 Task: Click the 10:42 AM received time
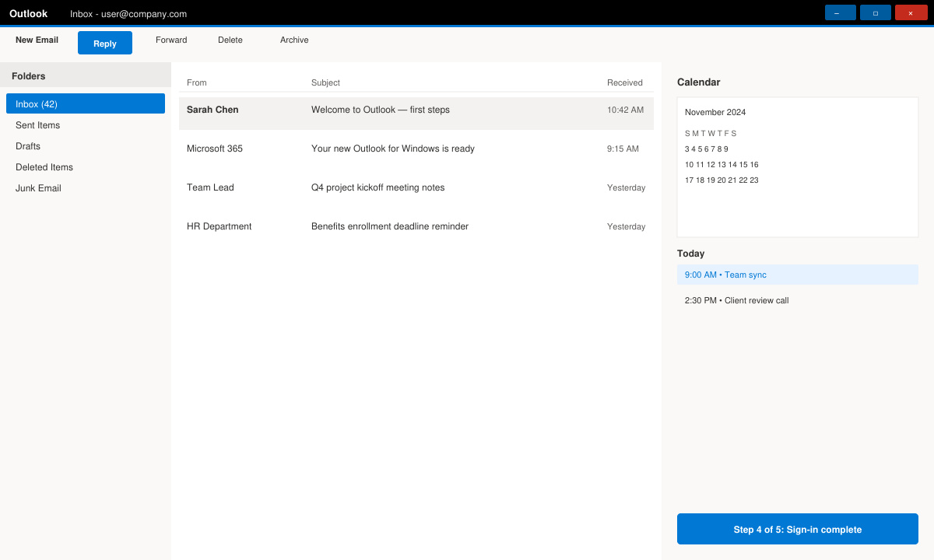pos(625,110)
